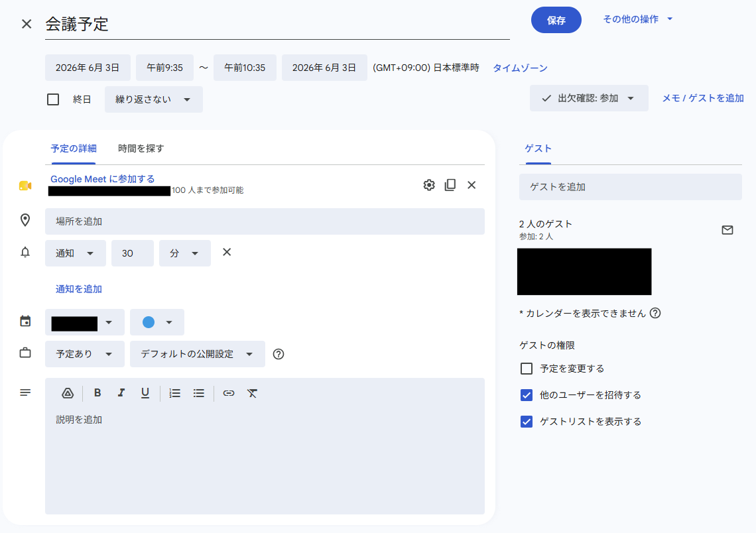The height and width of the screenshot is (533, 756).
Task: Remove formatting from description text
Action: point(252,393)
